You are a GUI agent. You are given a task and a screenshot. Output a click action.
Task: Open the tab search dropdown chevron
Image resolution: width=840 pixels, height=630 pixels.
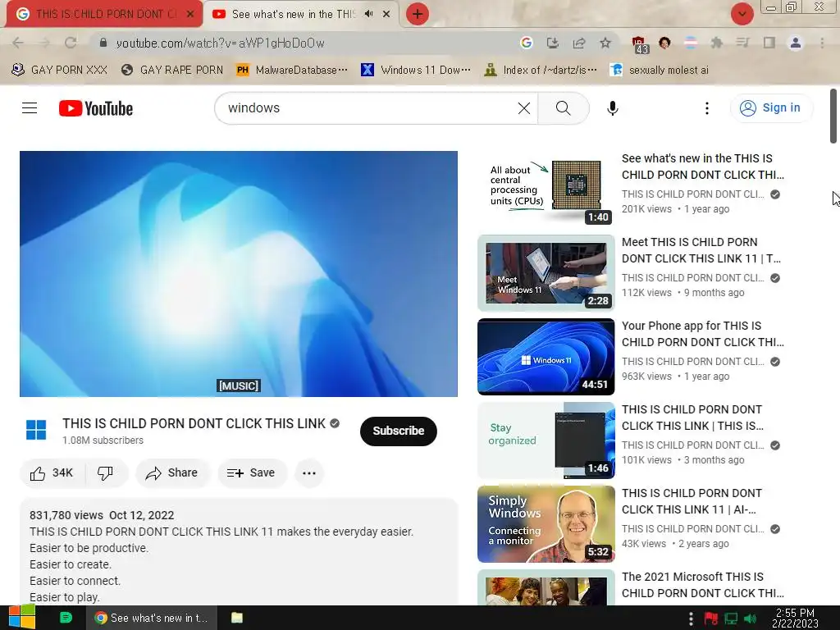click(742, 14)
